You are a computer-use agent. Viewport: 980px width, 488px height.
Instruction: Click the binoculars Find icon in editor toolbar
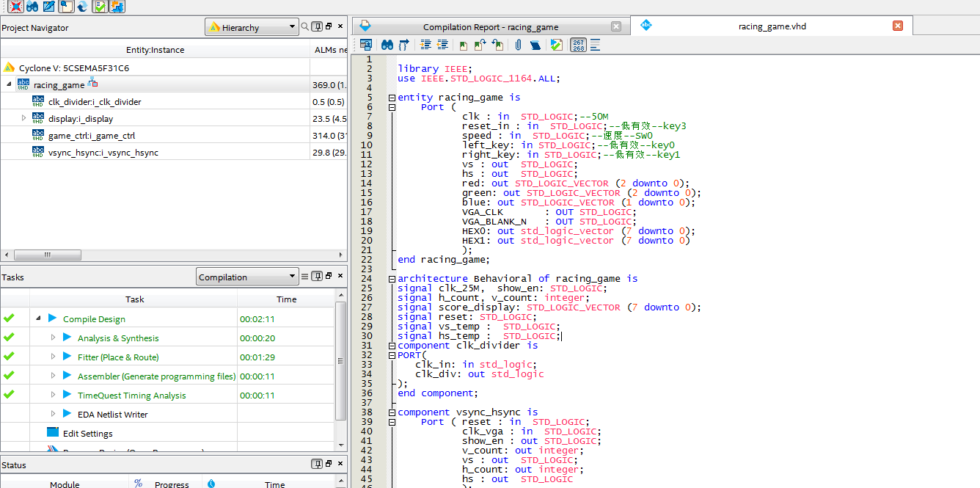coord(386,45)
